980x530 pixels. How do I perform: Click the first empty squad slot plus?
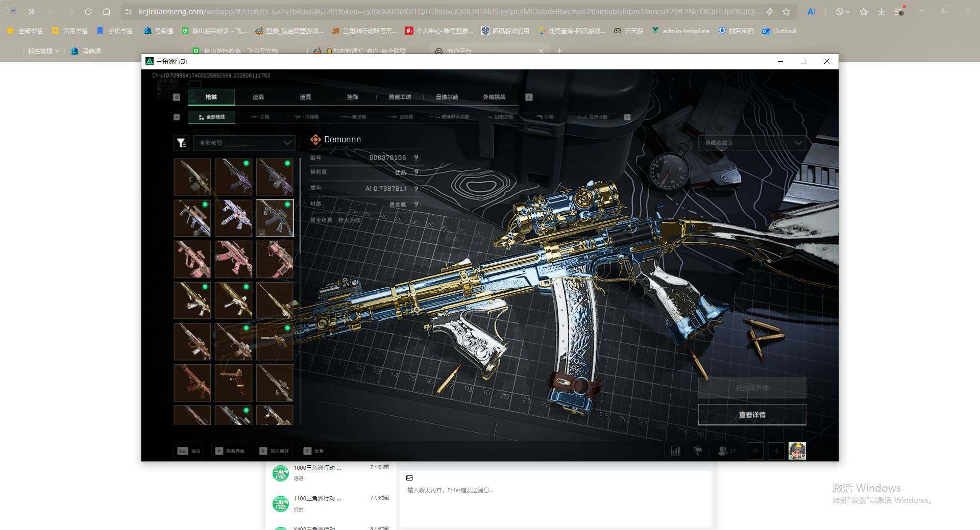point(755,451)
